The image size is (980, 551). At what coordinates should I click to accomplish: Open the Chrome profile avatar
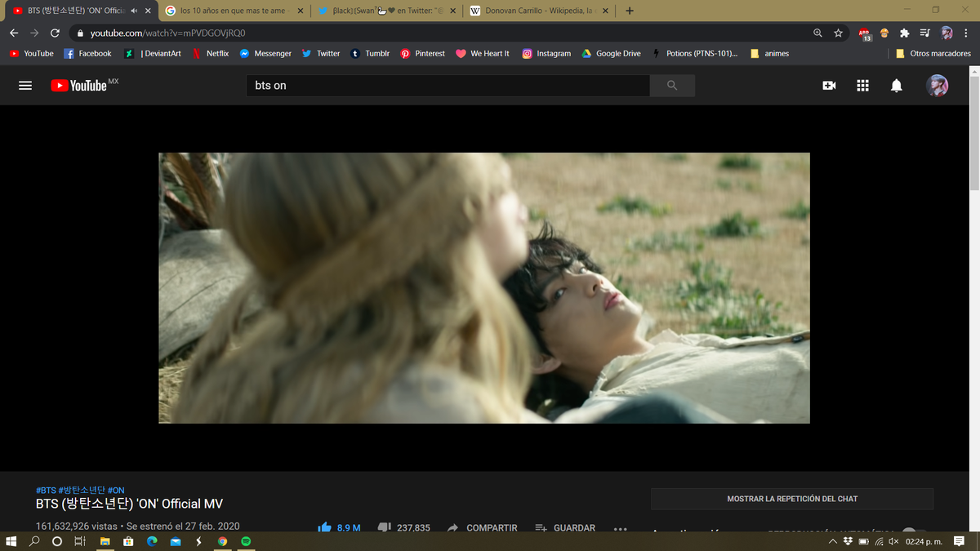947,33
